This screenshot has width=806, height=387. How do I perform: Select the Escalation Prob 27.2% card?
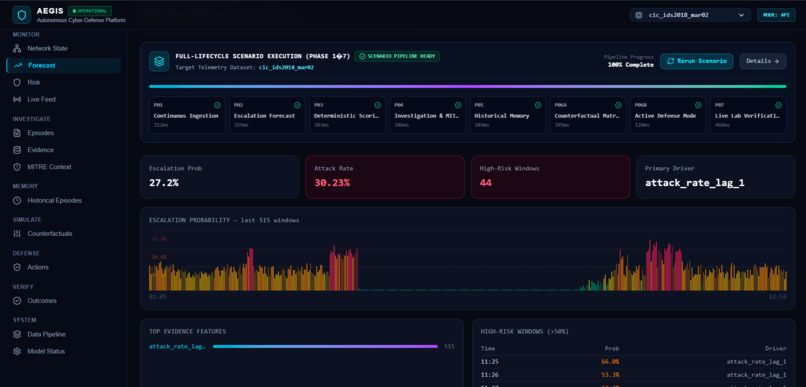tap(219, 177)
